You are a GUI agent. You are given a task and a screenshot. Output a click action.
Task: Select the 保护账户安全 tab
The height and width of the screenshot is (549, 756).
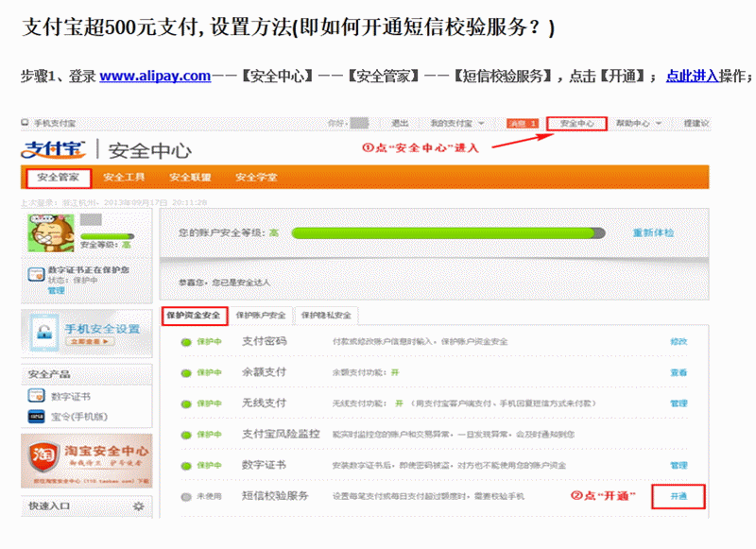pyautogui.click(x=261, y=316)
